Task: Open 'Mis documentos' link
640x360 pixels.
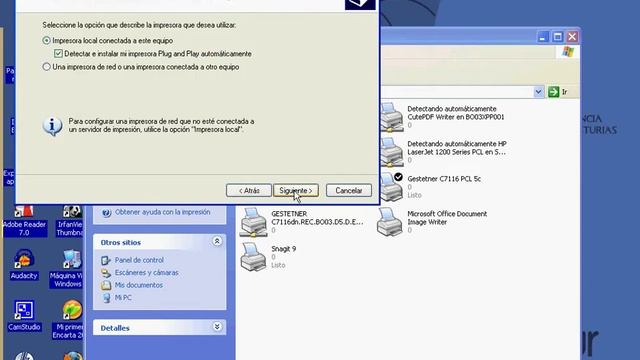Action: [139, 285]
